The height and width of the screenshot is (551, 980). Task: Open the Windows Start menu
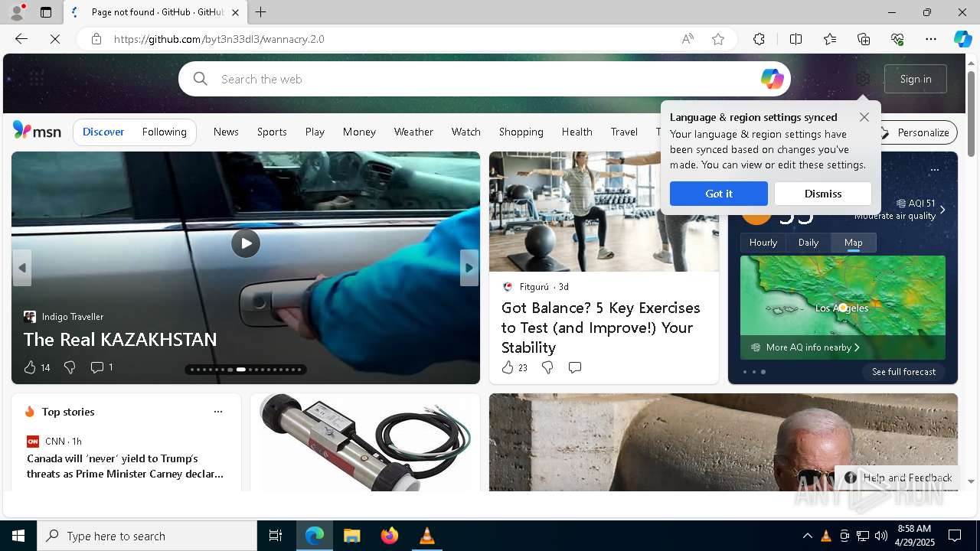click(18, 536)
